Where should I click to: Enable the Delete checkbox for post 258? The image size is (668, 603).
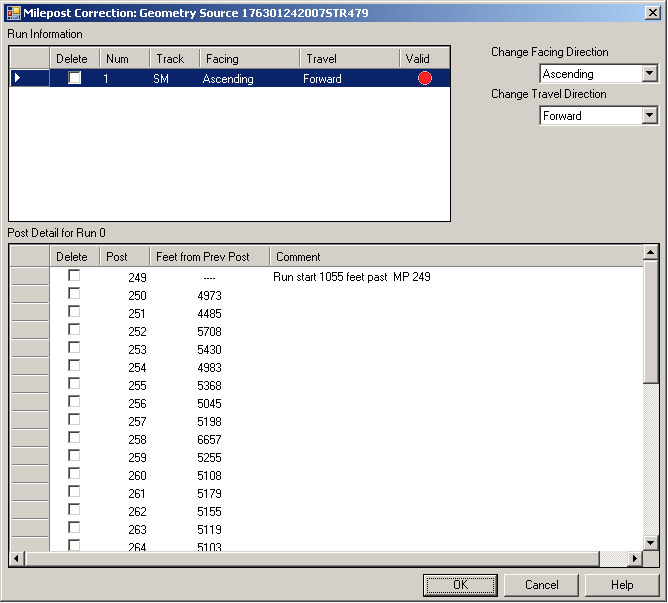click(74, 438)
